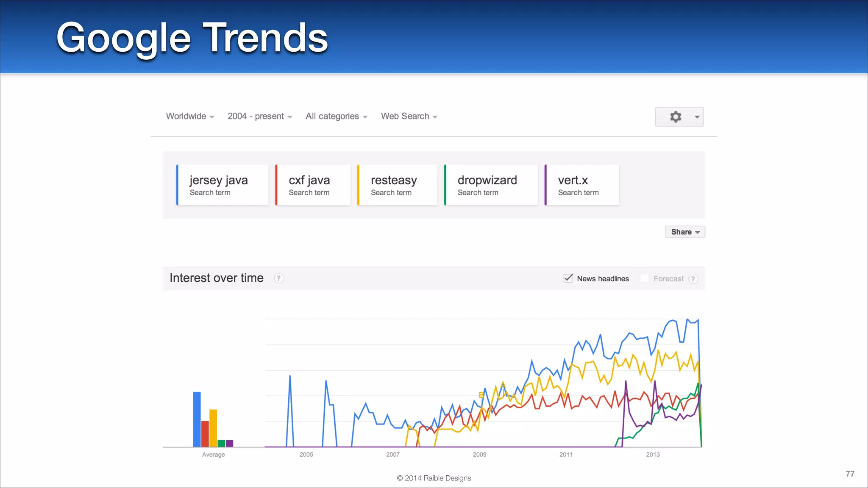Select the jersey java search term card

click(x=223, y=185)
